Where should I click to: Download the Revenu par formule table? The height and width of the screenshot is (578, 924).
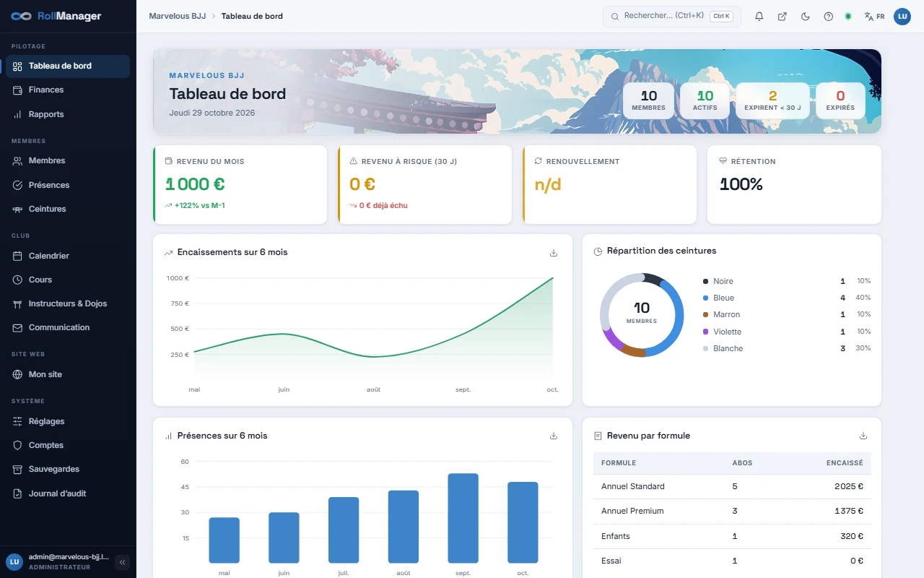863,436
